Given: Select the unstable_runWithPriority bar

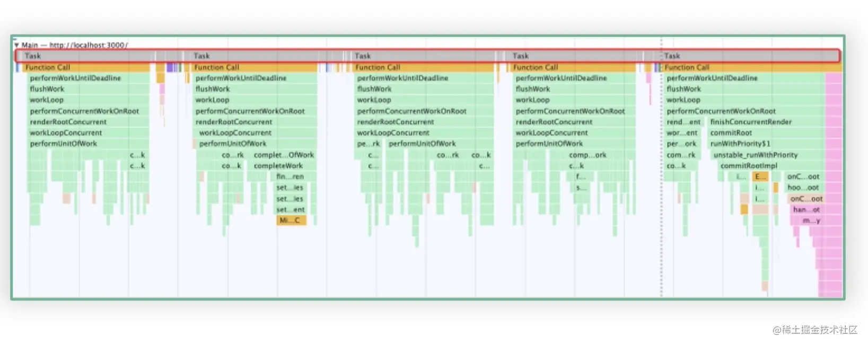Looking at the screenshot, I should click(767, 155).
